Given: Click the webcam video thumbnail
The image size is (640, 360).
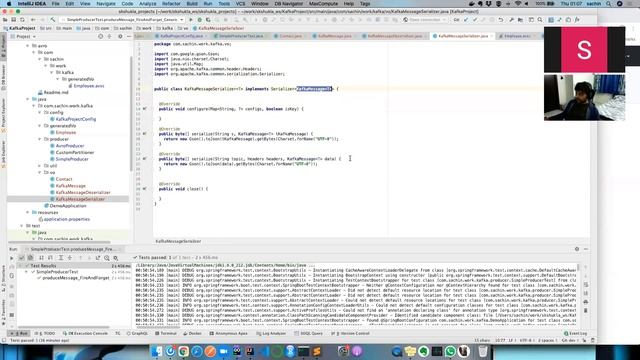Looking at the screenshot, I should (584, 97).
